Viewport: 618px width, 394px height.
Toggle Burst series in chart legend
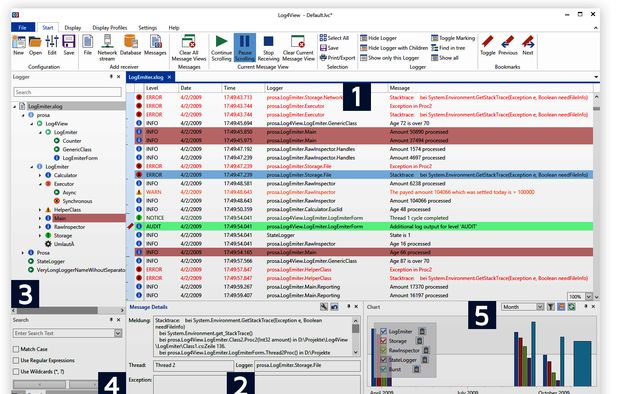[383, 369]
